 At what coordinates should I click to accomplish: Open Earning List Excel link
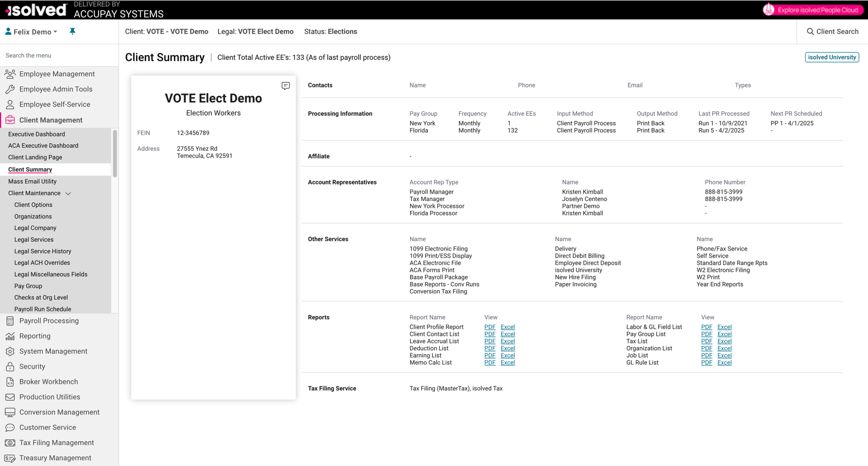[508, 356]
